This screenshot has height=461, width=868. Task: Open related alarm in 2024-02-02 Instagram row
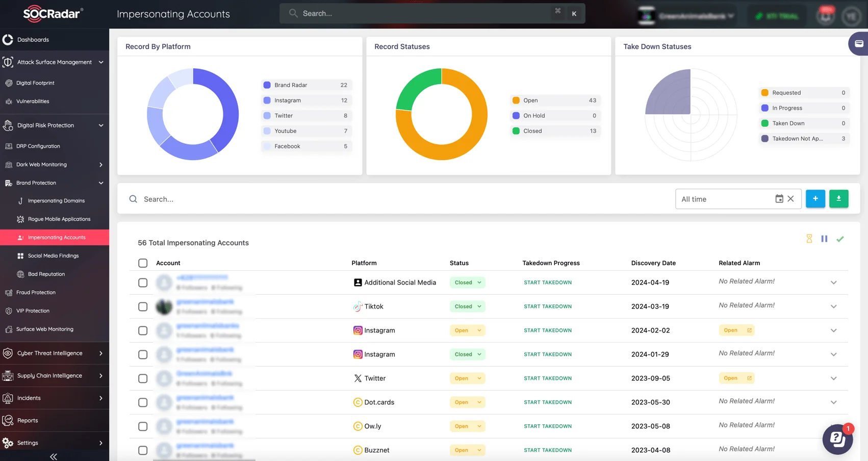[x=736, y=330]
